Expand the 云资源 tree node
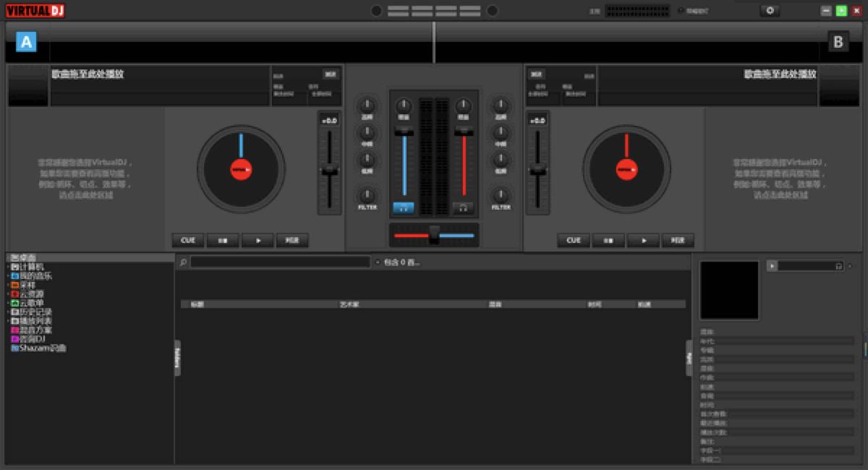 tap(8, 294)
